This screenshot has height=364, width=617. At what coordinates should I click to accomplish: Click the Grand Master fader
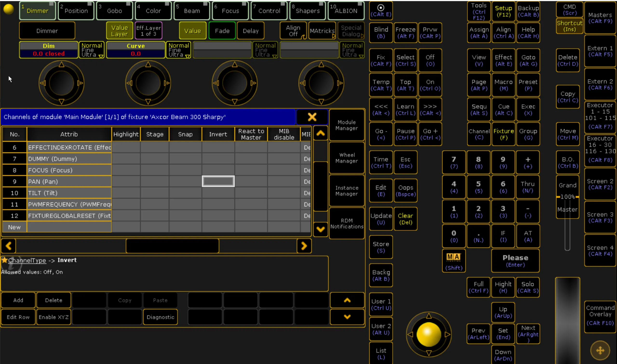coord(567,197)
